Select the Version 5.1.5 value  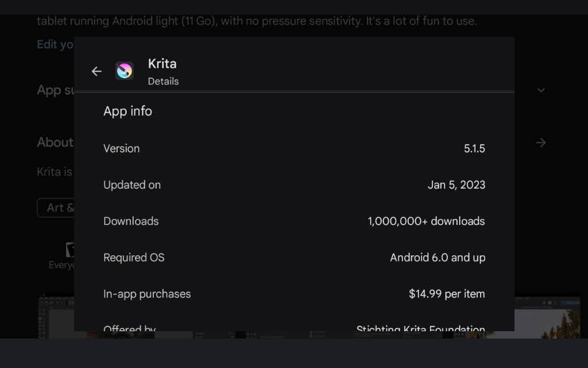[474, 148]
